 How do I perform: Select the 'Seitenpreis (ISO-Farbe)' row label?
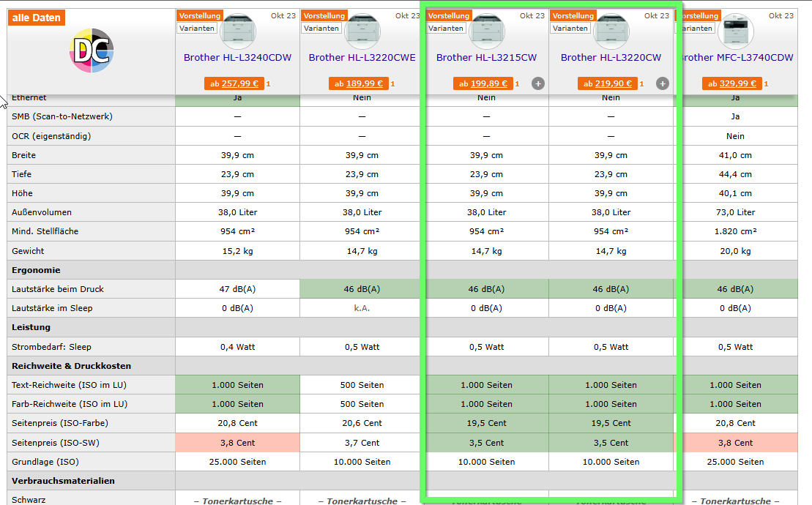60,423
